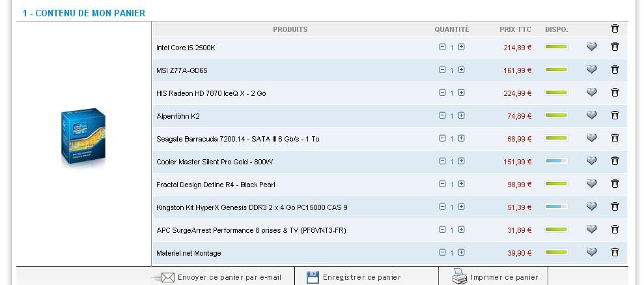This screenshot has width=644, height=285.
Task: Click PRIX TTC column header
Action: coord(516,29)
